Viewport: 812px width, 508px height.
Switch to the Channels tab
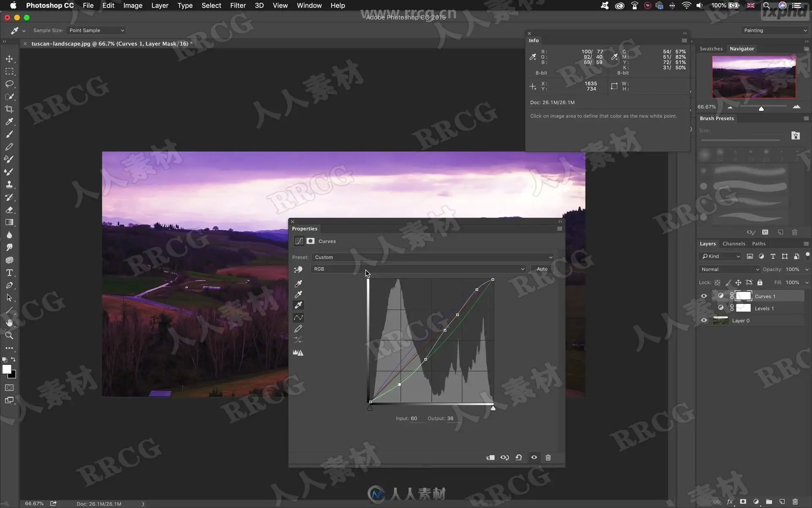pos(733,244)
